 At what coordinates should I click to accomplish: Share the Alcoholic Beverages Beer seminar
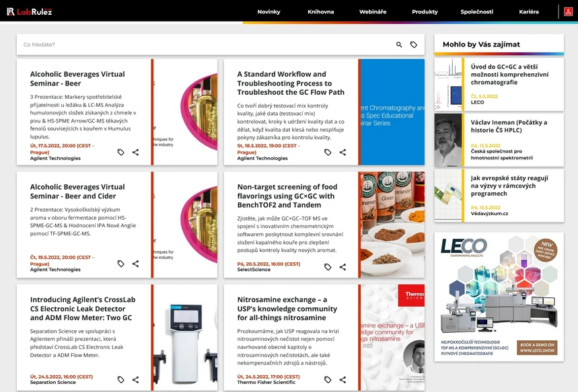click(x=135, y=152)
